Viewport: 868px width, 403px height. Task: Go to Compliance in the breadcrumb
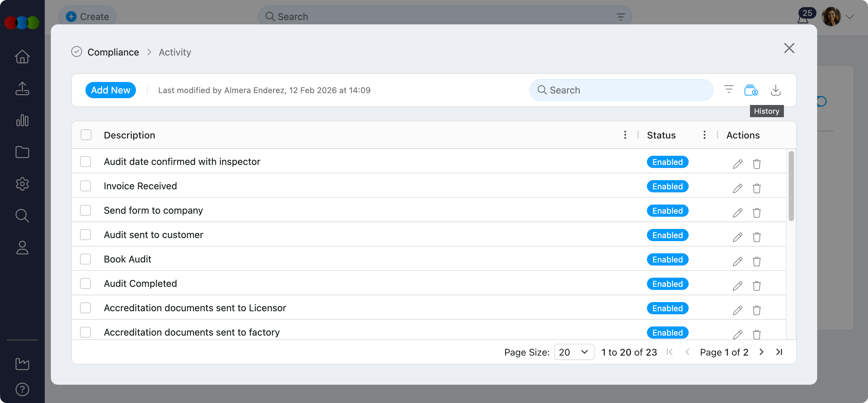[113, 52]
